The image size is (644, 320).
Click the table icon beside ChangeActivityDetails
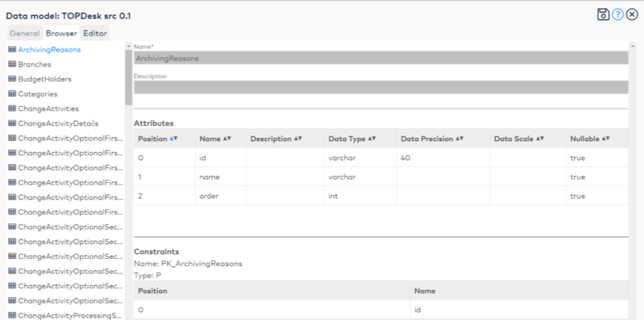(x=12, y=124)
